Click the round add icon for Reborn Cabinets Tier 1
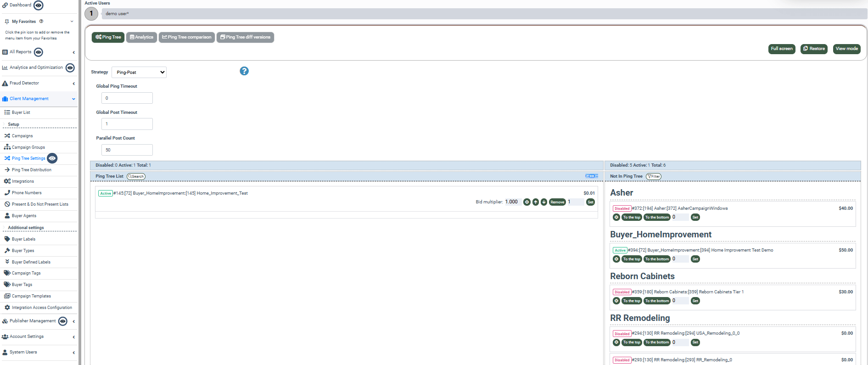 click(x=616, y=301)
